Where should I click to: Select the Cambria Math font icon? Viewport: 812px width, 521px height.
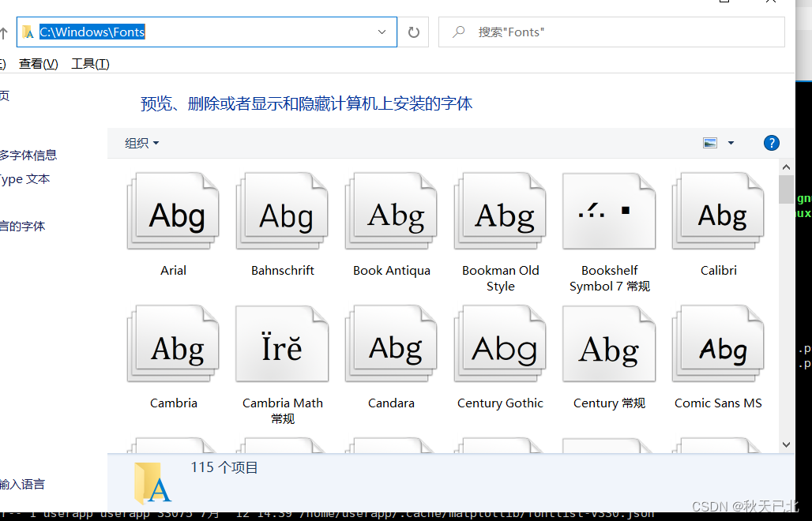click(x=282, y=343)
